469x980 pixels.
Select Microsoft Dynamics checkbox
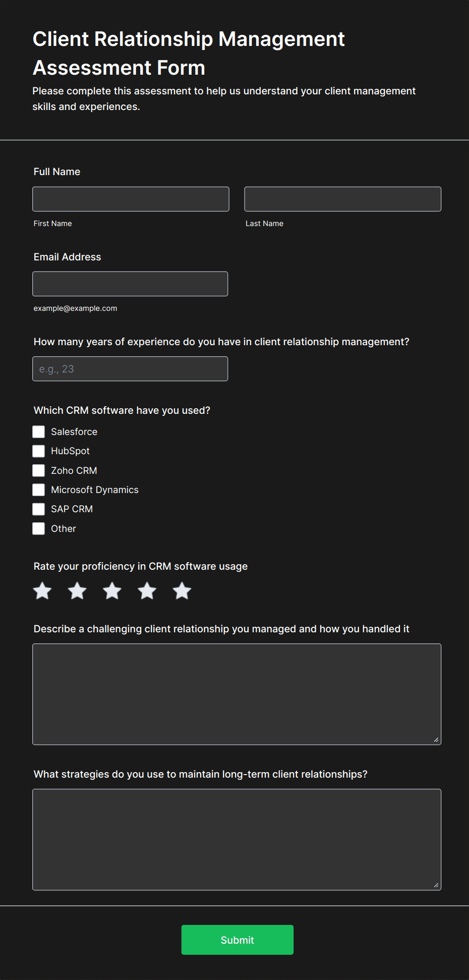[x=38, y=489]
